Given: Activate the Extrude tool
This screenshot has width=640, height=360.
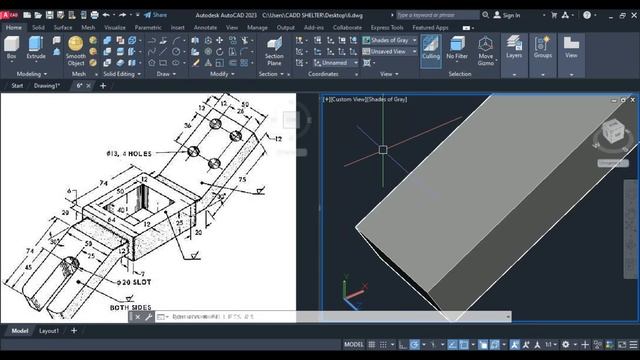Looking at the screenshot, I should pos(36,48).
